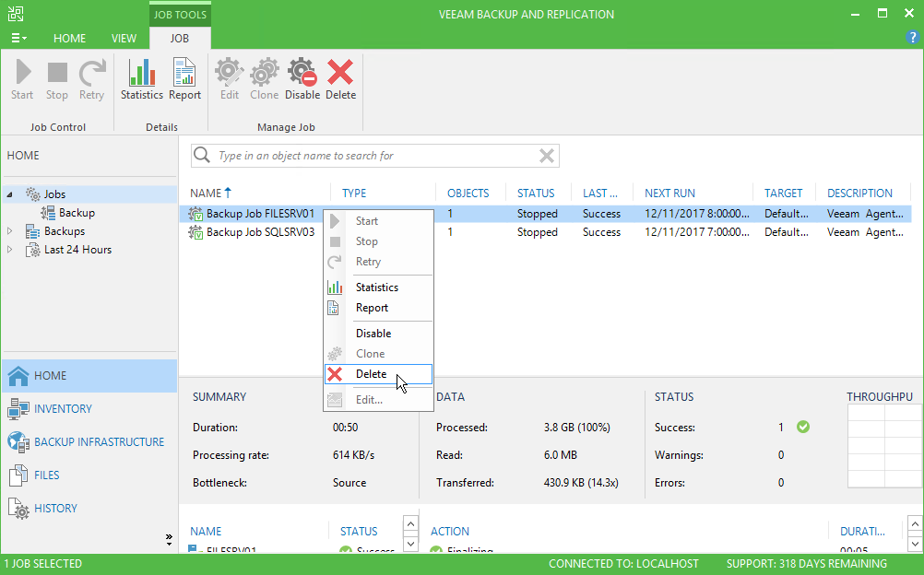
Task: Choose Stop in the context menu
Action: point(378,241)
